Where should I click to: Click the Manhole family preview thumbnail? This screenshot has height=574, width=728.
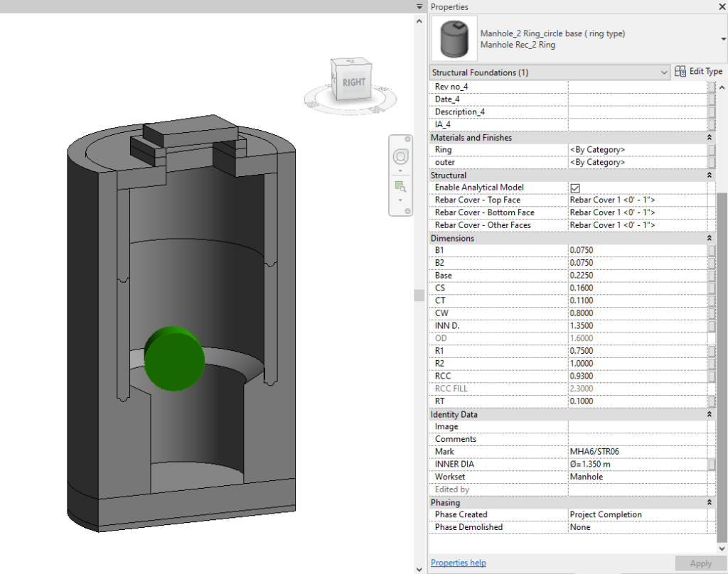[x=454, y=38]
